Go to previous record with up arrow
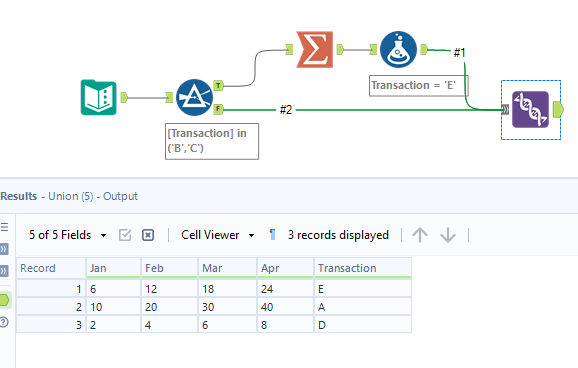 pos(420,235)
